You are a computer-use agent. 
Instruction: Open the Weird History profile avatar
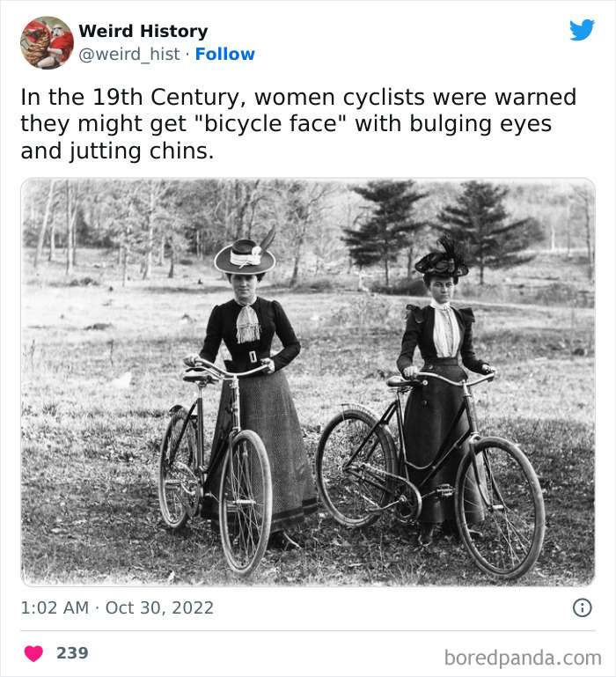47,42
